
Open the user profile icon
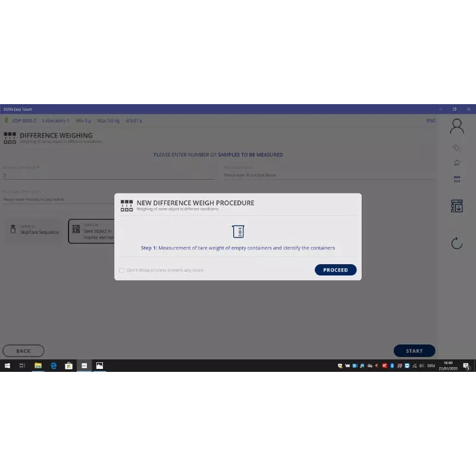[x=456, y=126]
